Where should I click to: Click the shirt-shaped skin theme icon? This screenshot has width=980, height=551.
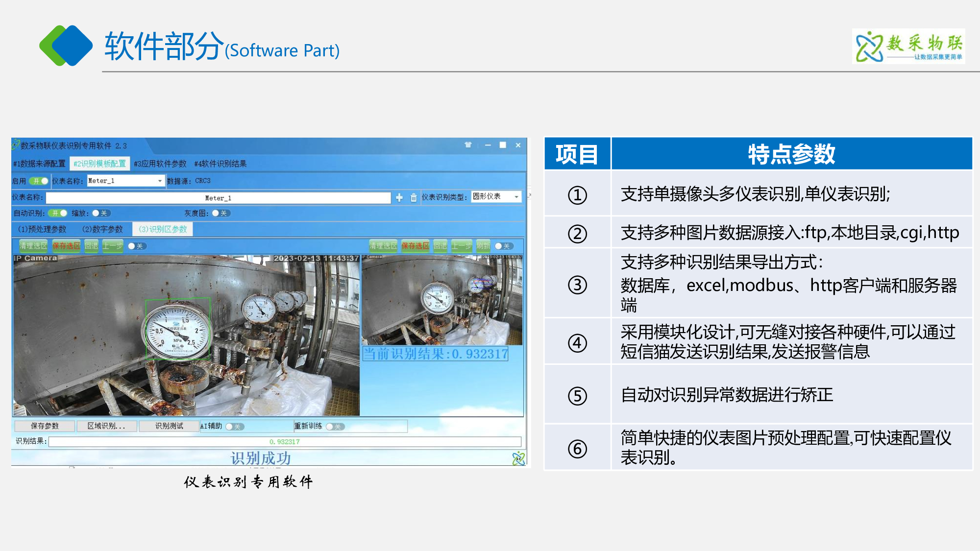(468, 145)
